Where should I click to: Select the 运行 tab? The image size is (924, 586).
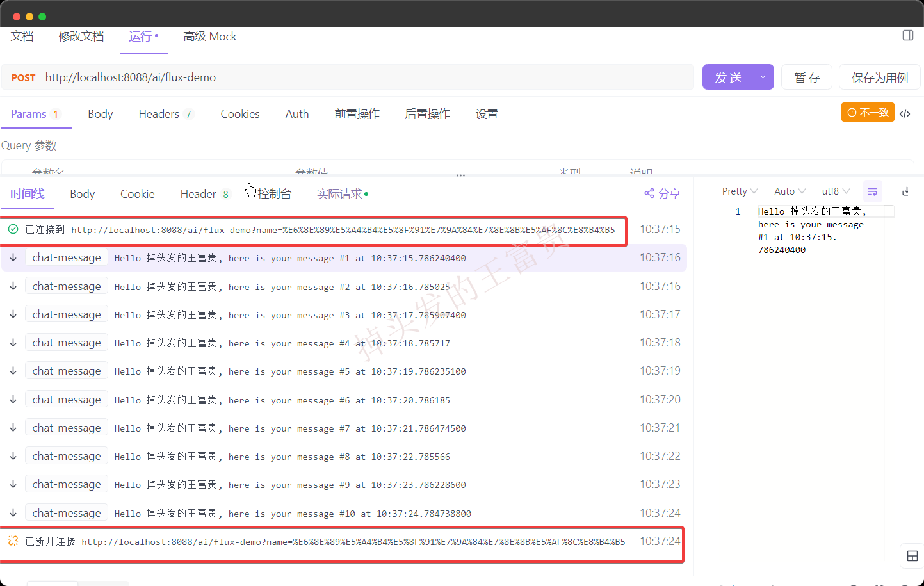coord(143,37)
